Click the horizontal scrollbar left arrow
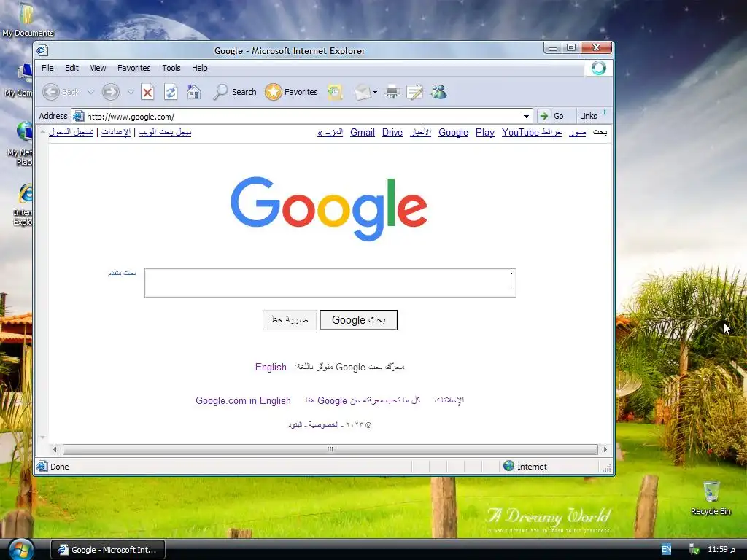The width and height of the screenshot is (747, 560). click(55, 449)
